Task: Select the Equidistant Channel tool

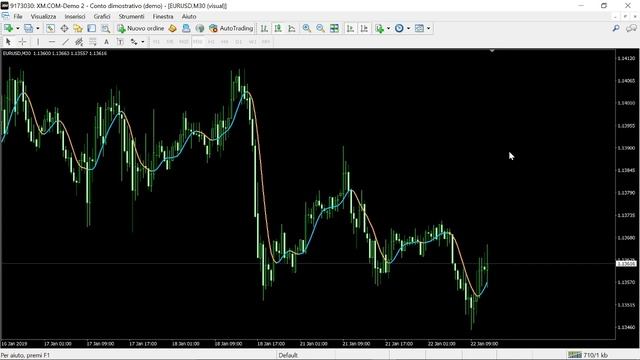Action: click(x=79, y=42)
